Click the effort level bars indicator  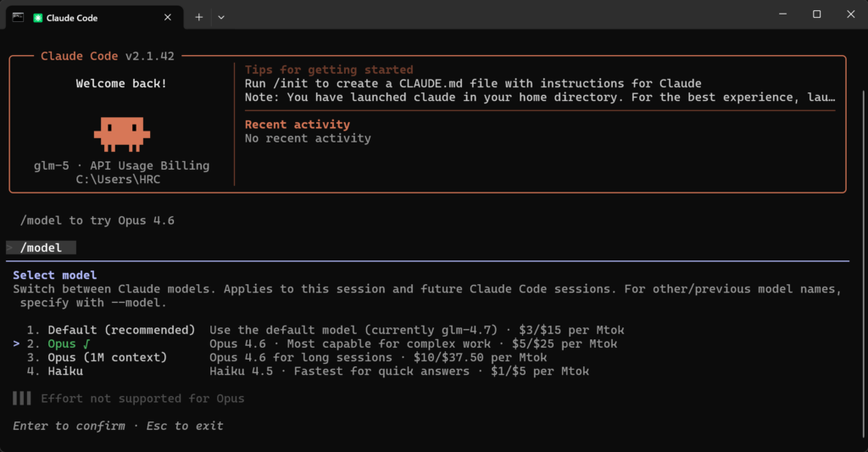tap(22, 398)
